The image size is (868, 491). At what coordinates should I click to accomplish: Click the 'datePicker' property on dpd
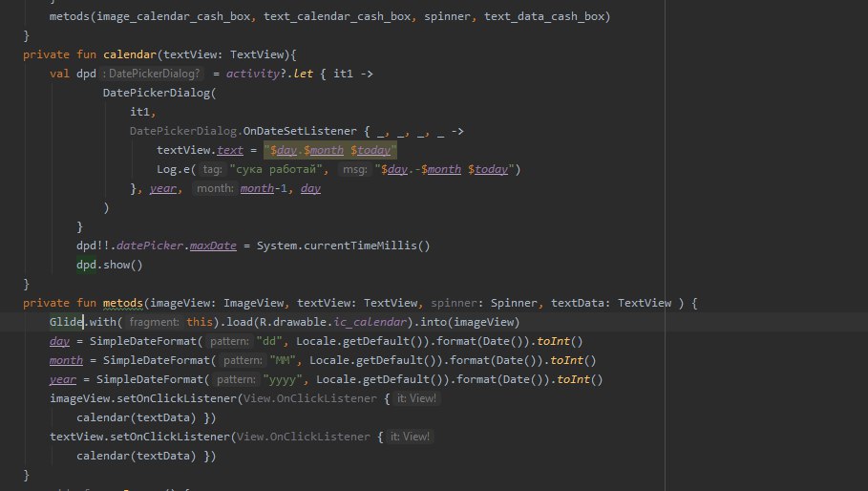pos(150,245)
